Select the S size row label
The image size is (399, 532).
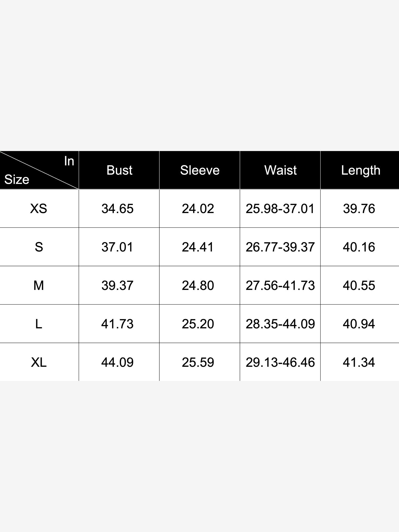pyautogui.click(x=39, y=247)
